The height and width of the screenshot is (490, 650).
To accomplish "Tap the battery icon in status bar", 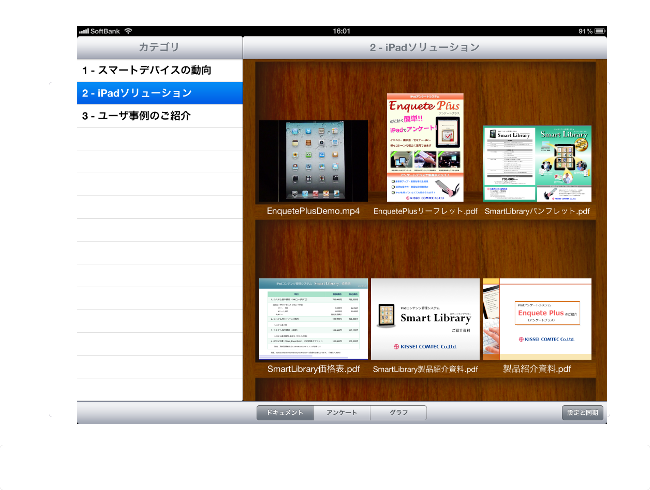I will click(600, 31).
